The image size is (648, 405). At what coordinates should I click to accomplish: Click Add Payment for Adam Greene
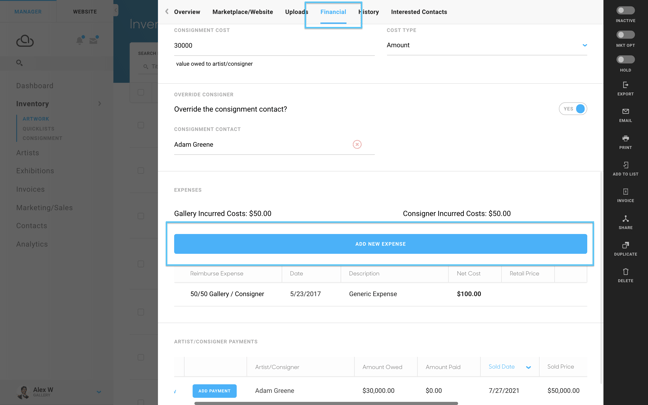click(214, 391)
